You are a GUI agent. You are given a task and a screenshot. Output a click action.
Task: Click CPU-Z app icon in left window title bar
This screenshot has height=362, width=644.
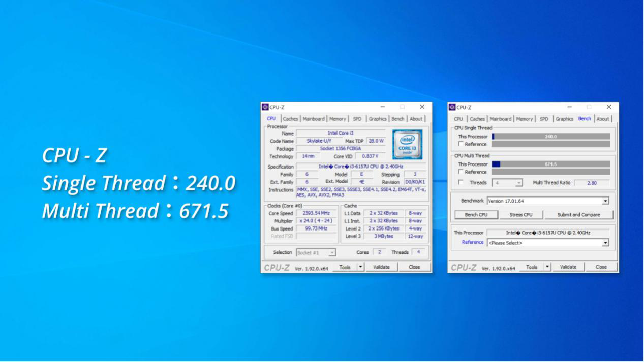click(x=265, y=107)
